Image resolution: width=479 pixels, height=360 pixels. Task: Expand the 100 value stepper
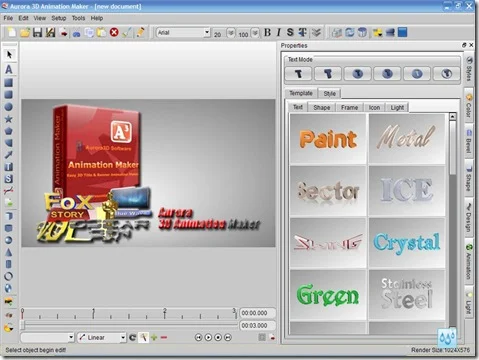pyautogui.click(x=255, y=33)
